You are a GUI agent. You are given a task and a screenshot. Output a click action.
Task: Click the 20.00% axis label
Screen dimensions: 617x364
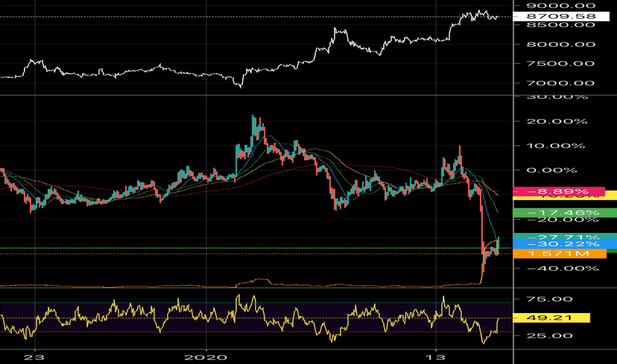557,121
